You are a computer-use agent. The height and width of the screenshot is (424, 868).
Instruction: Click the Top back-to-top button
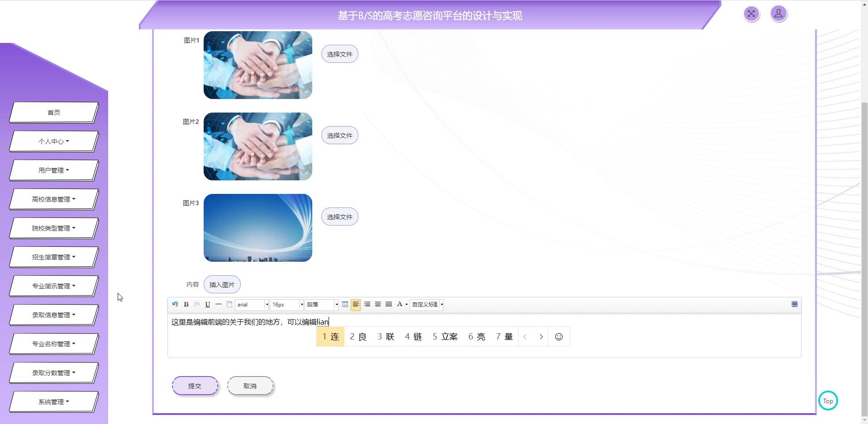click(x=828, y=400)
